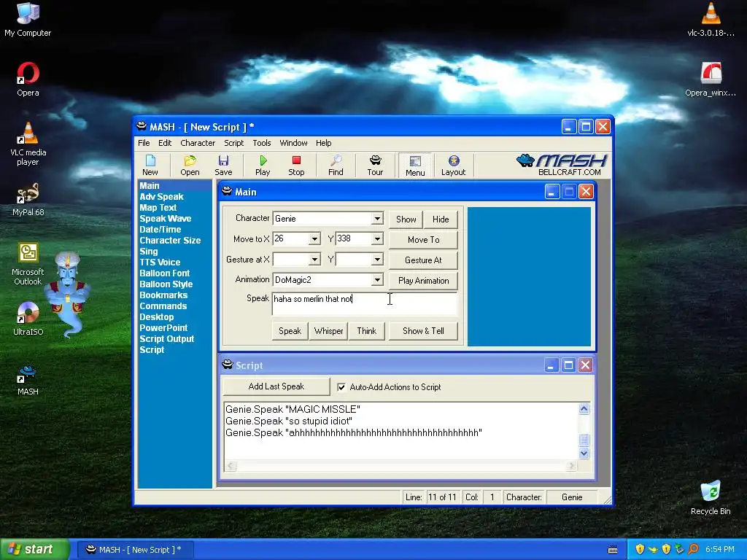Toggle Auto-Add Actions to Script checkbox
The height and width of the screenshot is (560, 747).
point(341,387)
